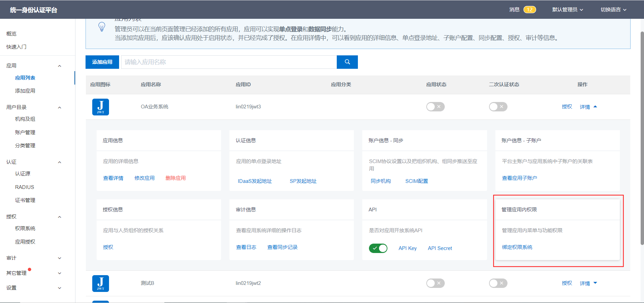Click the lightbulb tip icon
This screenshot has height=303, width=644.
click(x=102, y=27)
